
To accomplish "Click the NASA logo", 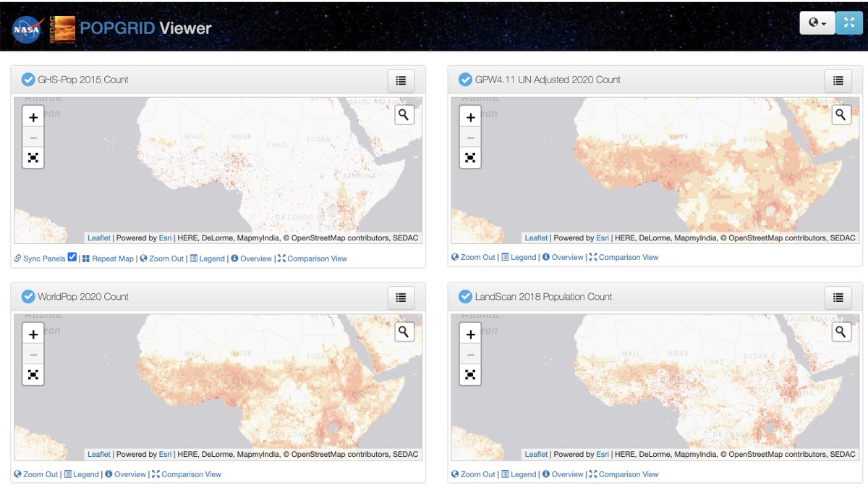I will 27,29.
